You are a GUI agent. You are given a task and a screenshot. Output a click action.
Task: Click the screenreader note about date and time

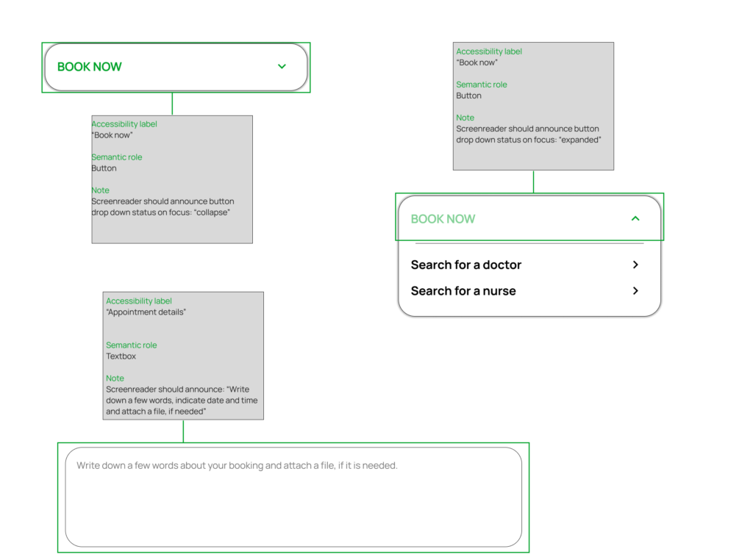pos(182,401)
